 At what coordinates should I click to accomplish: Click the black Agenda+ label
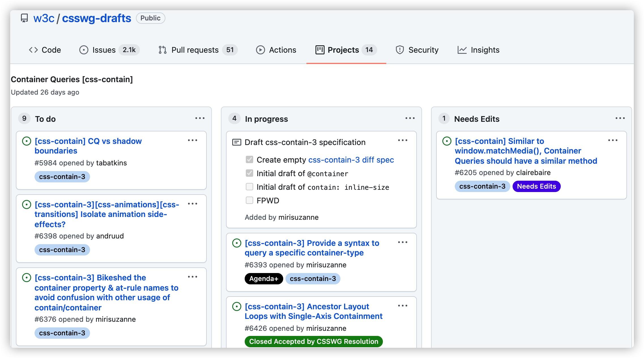(263, 279)
